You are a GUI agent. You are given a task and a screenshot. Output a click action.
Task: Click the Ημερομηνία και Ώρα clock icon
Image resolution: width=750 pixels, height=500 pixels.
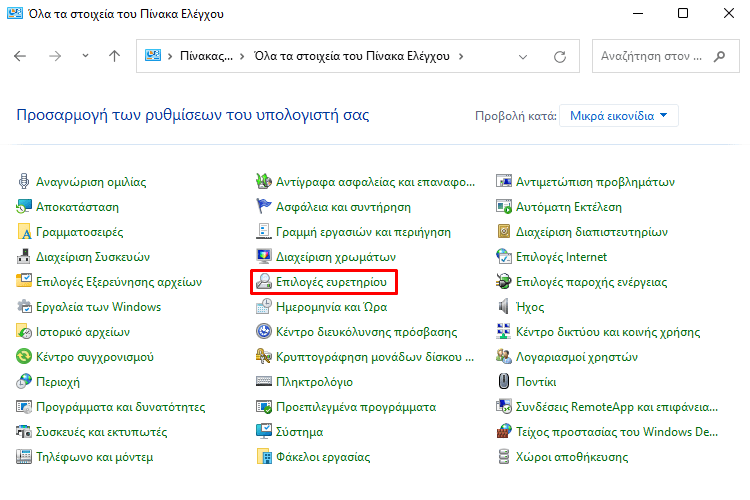[264, 307]
